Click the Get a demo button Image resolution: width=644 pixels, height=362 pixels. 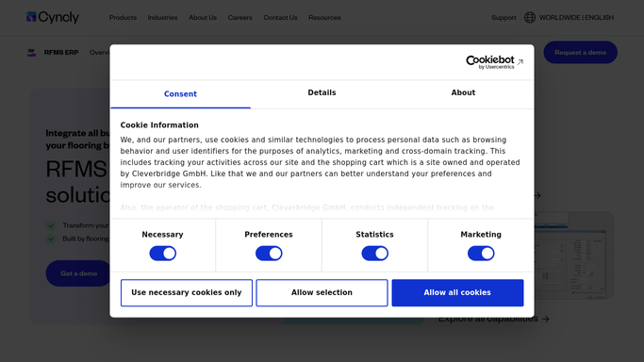[x=79, y=273]
